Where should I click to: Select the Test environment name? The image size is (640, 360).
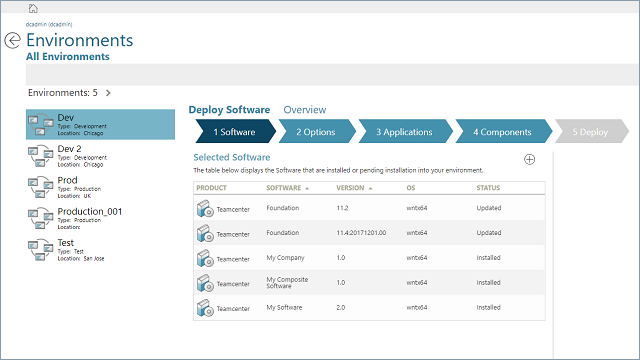(x=66, y=243)
